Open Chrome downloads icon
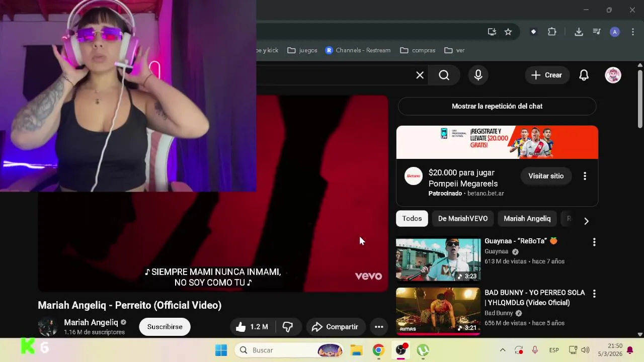The image size is (644, 362). point(579,32)
